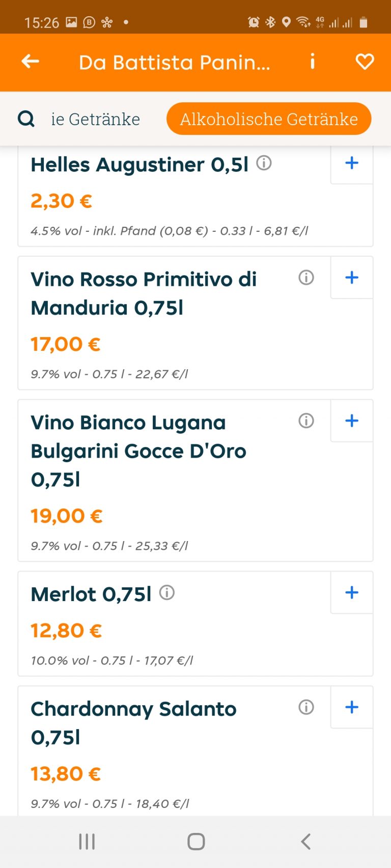Image resolution: width=391 pixels, height=868 pixels.
Task: Select the Alkoholische Getränke category tab
Action: click(269, 119)
